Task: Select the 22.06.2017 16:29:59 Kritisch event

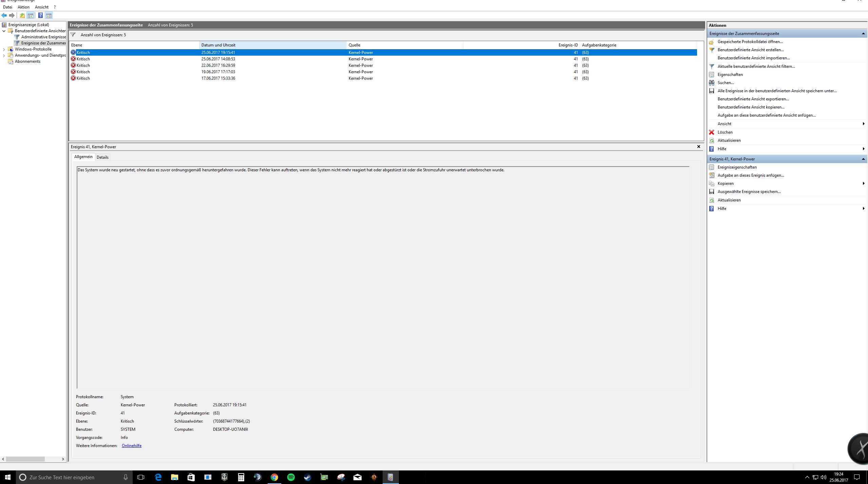Action: coord(218,65)
